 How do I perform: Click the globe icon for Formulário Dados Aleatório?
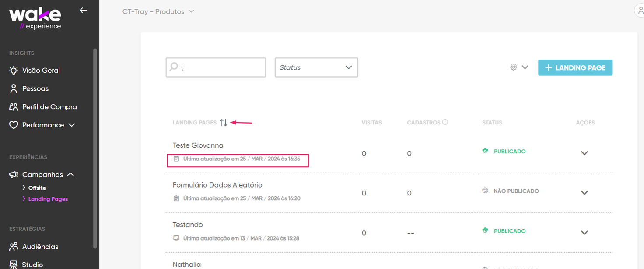[x=485, y=191]
